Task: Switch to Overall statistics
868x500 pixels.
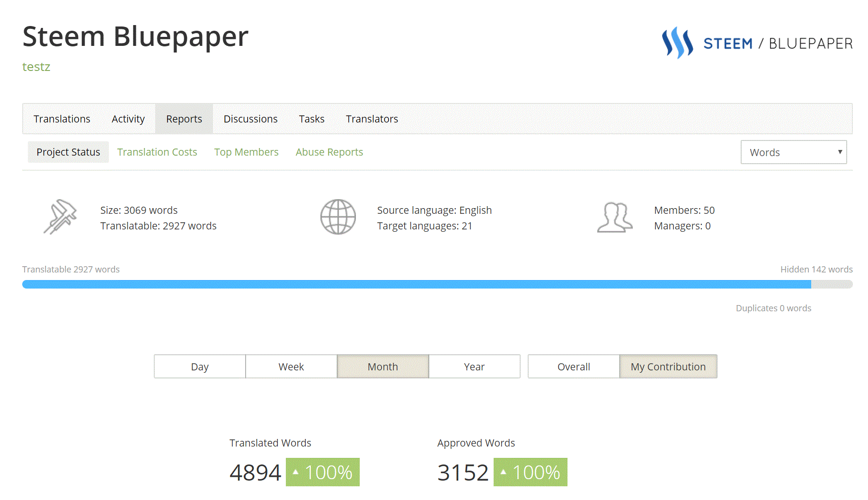Action: [574, 367]
